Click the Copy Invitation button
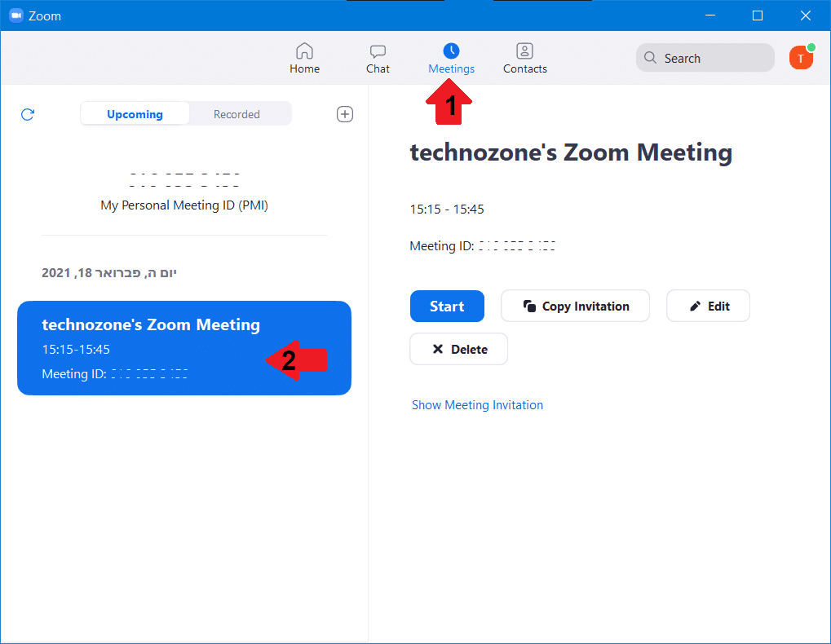The width and height of the screenshot is (831, 644). (x=575, y=307)
